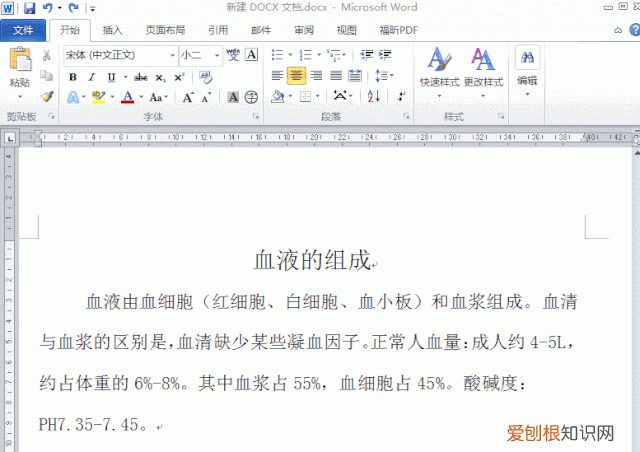Clear formatting with eraser icon

[x=205, y=77]
